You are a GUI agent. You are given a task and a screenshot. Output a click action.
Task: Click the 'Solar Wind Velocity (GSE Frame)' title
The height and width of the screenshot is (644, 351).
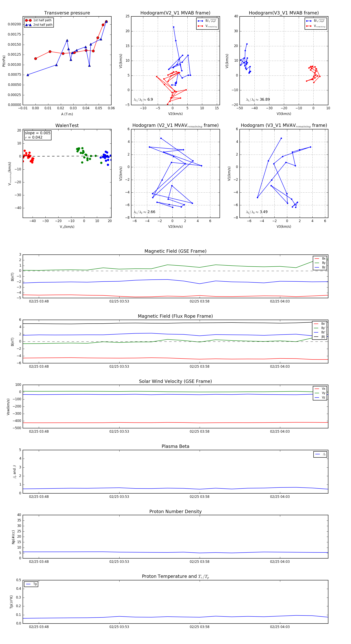tap(175, 381)
